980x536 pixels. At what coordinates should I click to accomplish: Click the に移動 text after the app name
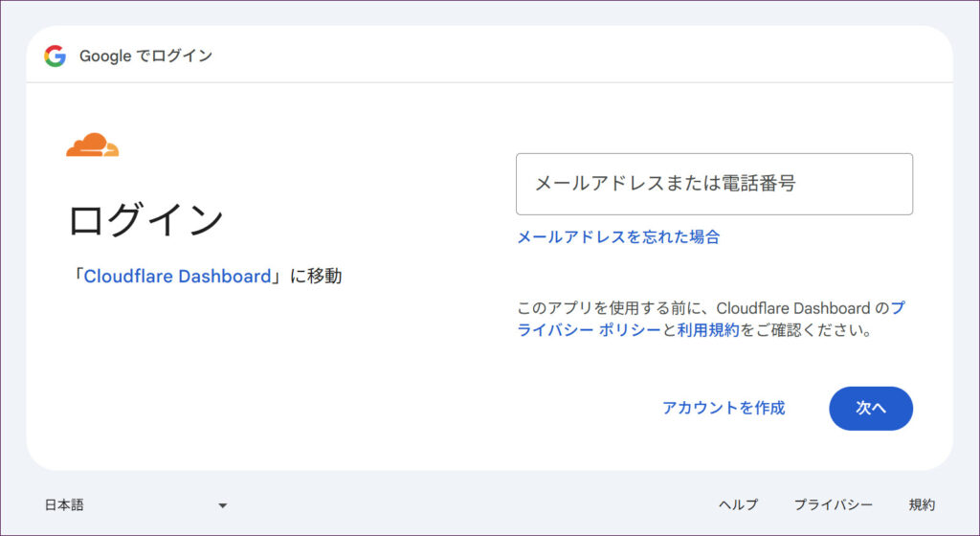(x=316, y=277)
